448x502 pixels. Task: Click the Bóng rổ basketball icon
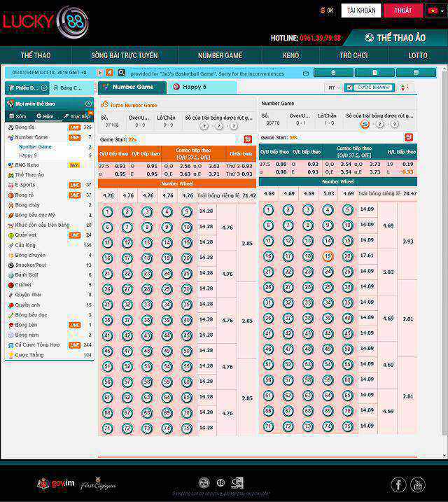pos(10,195)
